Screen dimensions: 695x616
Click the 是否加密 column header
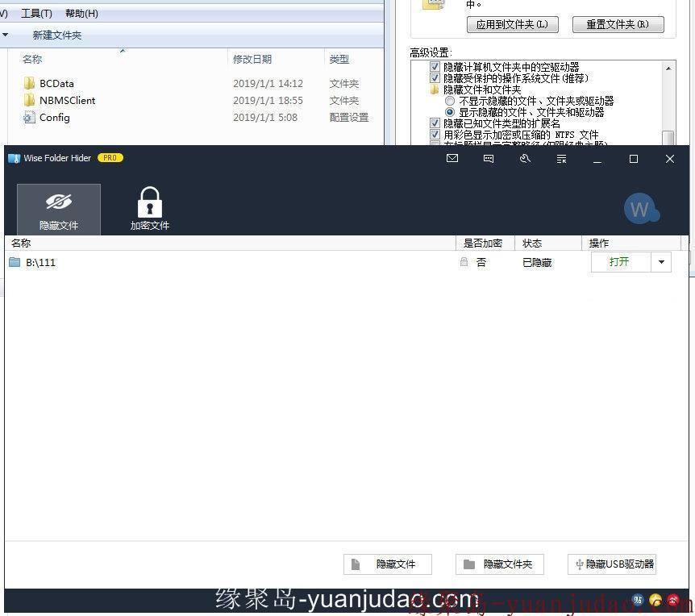(x=483, y=243)
